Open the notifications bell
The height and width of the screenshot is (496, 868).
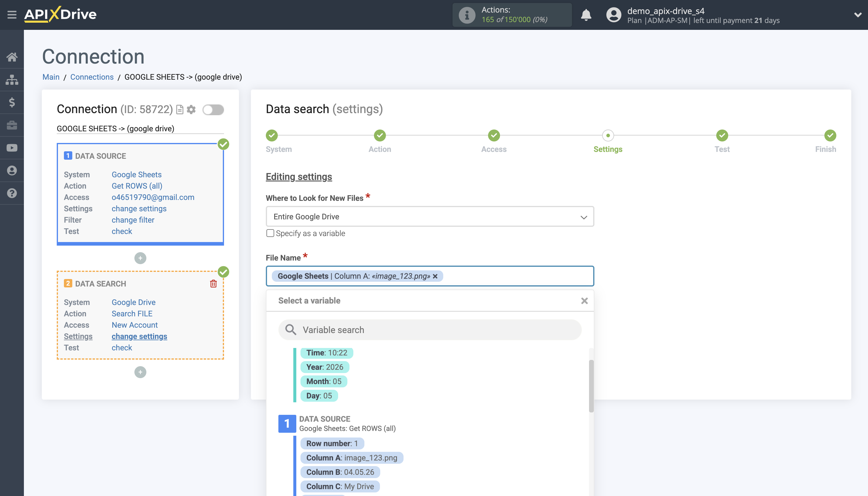coord(586,15)
